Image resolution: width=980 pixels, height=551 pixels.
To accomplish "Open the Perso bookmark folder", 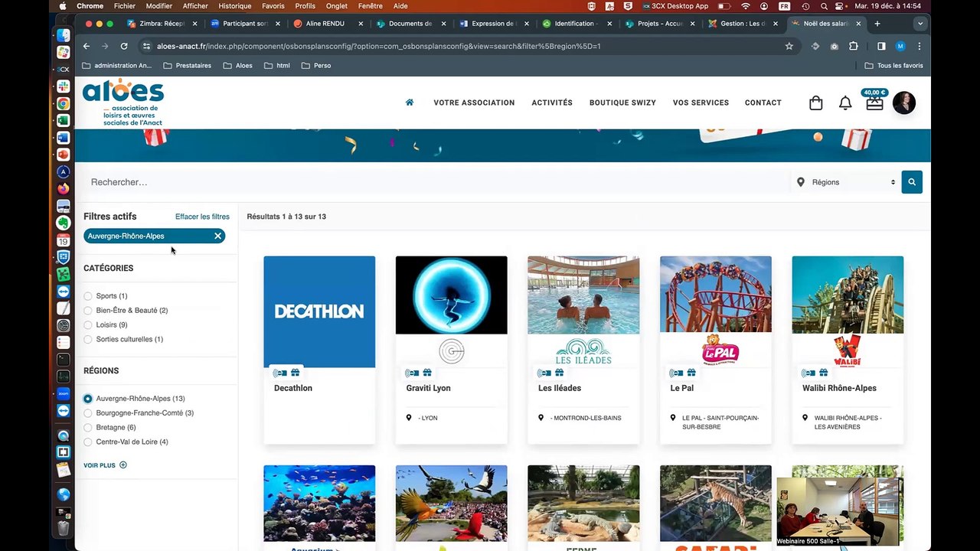I will (316, 66).
